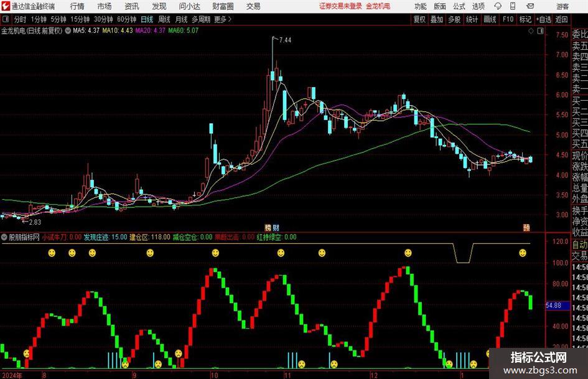Viewport: 588px width, 379px height.
Task: Switch to 15分钟 period
Action: tap(80, 19)
